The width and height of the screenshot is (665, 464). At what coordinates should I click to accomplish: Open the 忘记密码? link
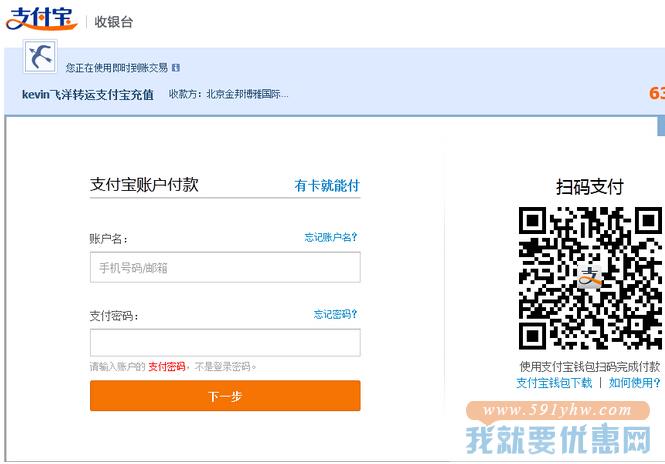(x=335, y=314)
